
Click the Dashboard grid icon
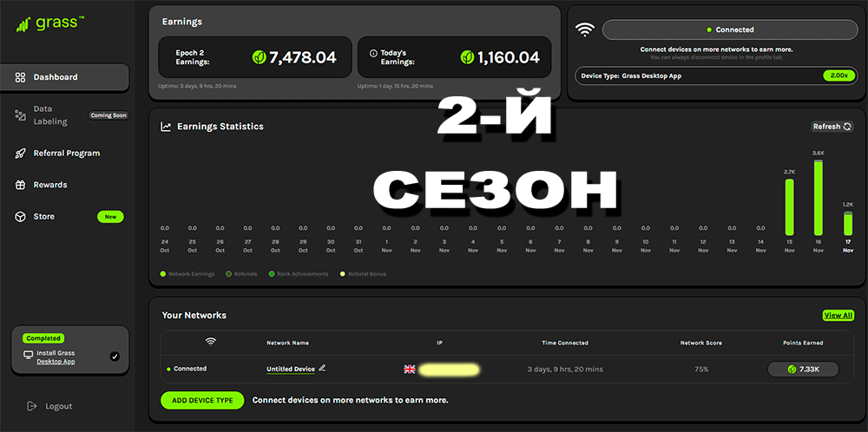click(x=20, y=77)
